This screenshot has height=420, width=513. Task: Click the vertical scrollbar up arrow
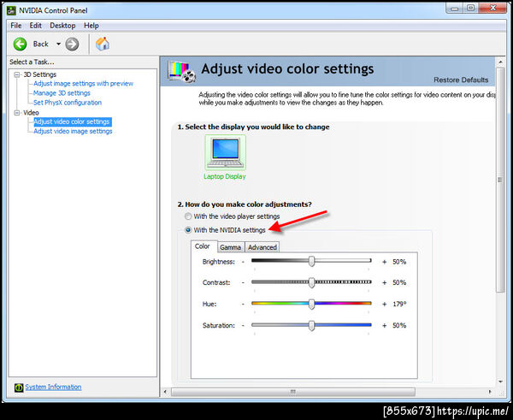tap(500, 62)
